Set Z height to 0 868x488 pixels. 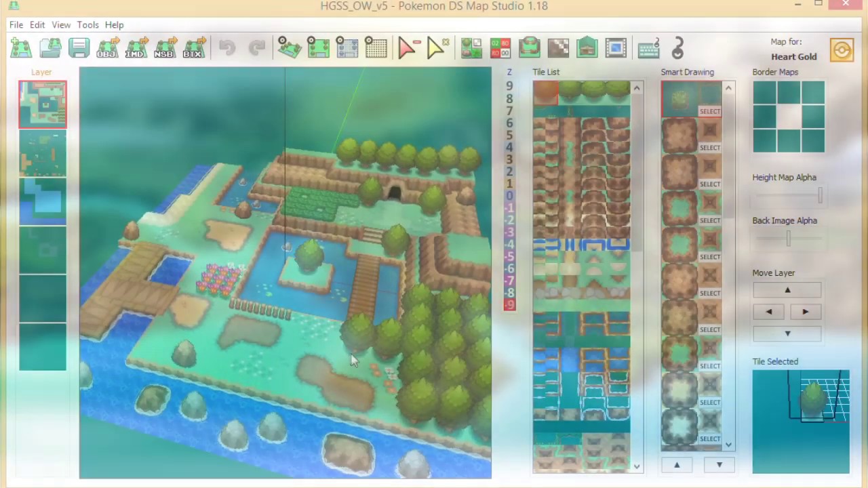[x=509, y=196]
